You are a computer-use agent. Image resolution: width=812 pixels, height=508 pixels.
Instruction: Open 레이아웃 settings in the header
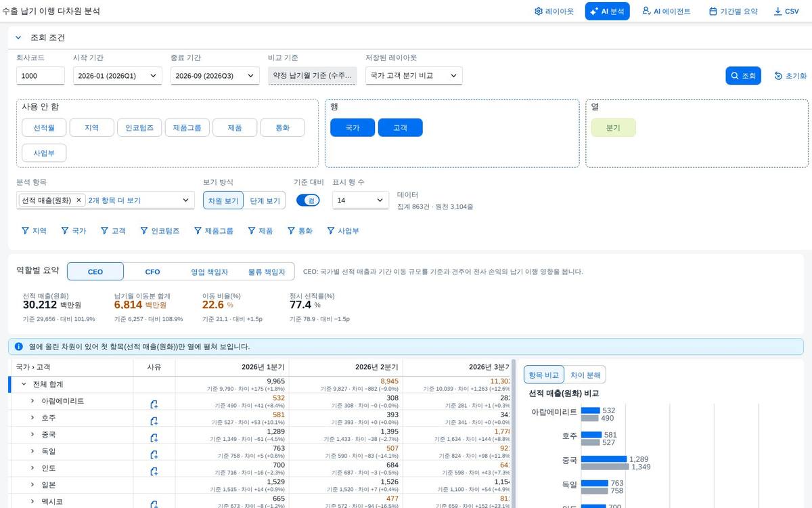(554, 12)
